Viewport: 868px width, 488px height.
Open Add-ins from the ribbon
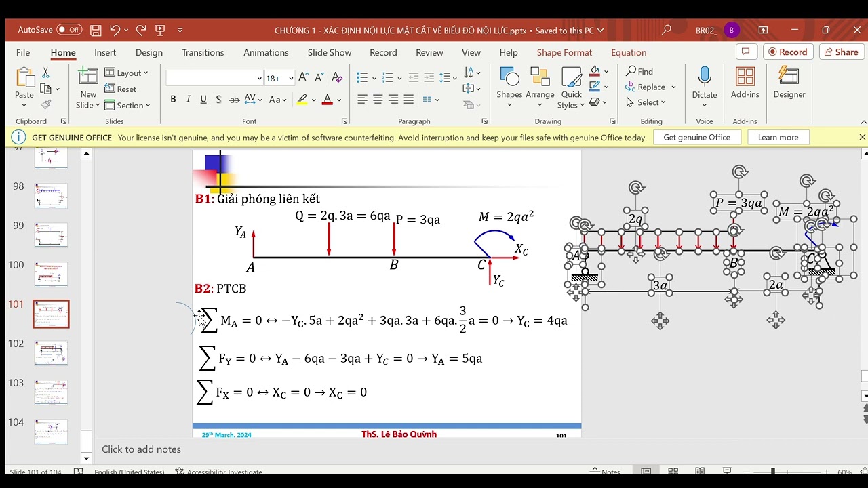pos(745,83)
